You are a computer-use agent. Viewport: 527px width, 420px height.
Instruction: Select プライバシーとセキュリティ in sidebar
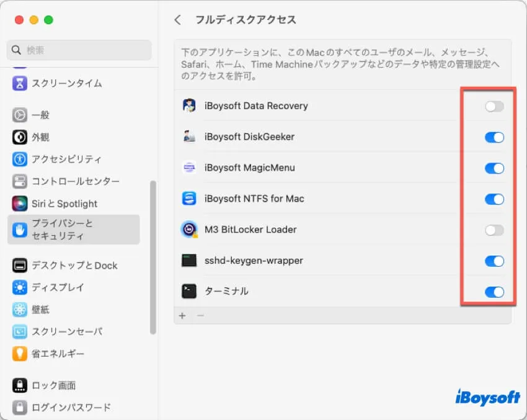(74, 230)
